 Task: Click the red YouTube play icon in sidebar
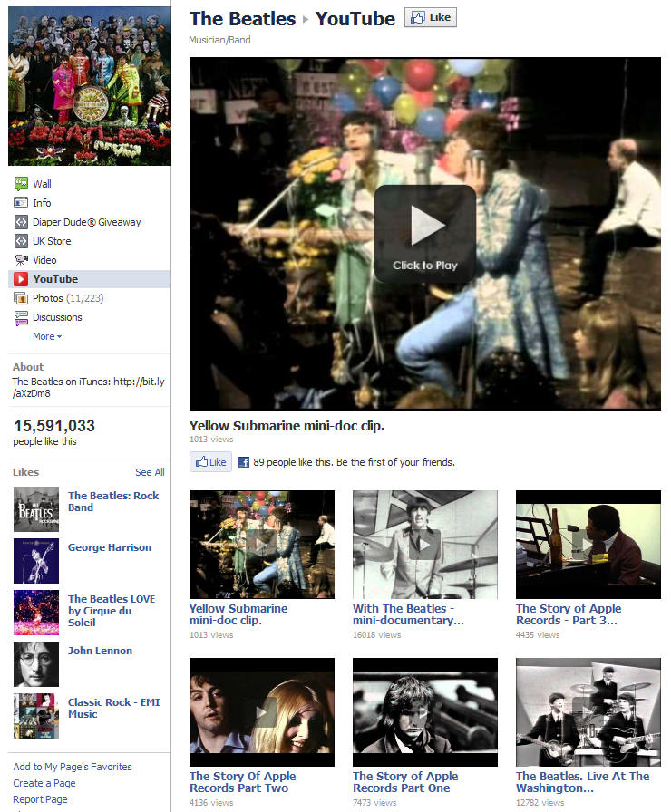coord(21,279)
